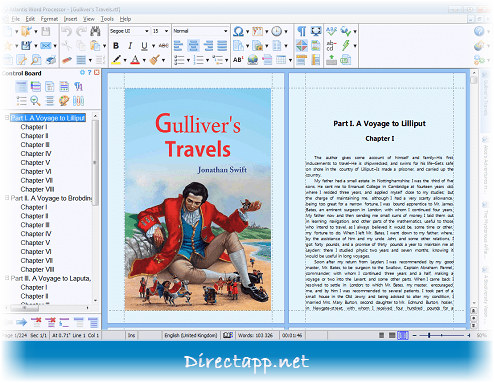Open the underline style dropdown arrow
This screenshot has width=494, height=383.
coord(153,46)
